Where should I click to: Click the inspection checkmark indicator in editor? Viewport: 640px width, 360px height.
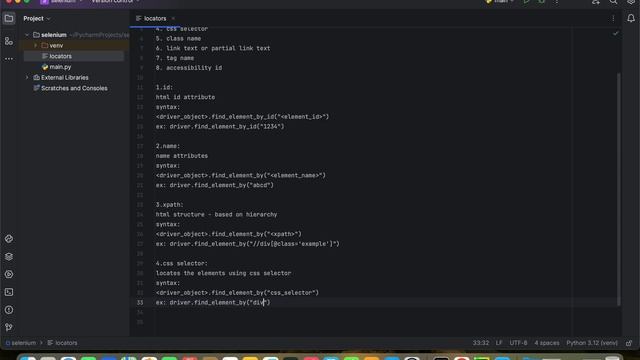[616, 33]
